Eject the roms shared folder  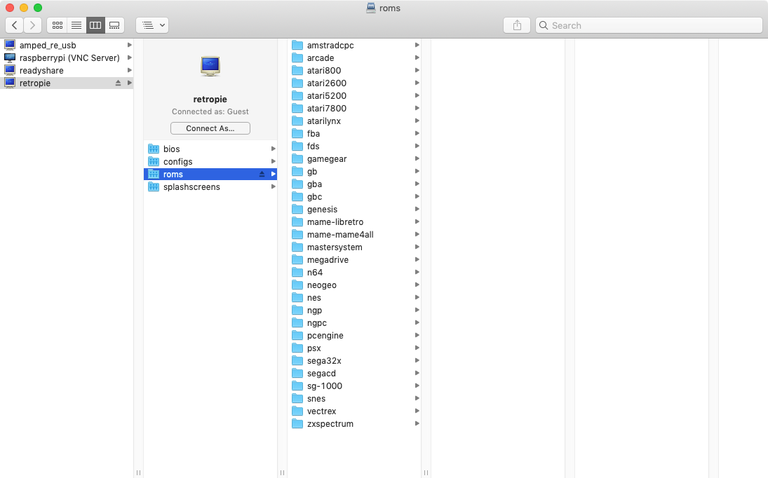click(x=262, y=174)
